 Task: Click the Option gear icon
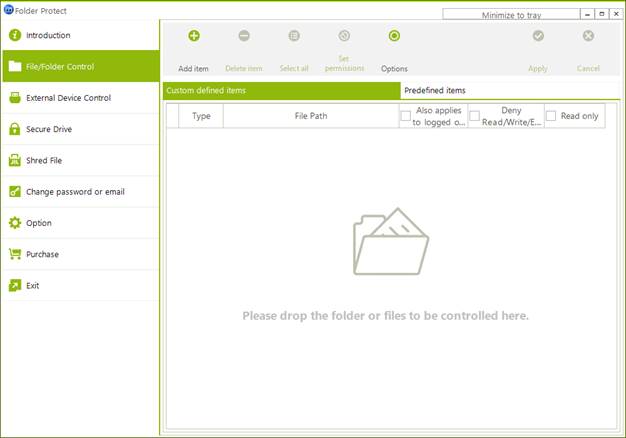click(x=15, y=223)
